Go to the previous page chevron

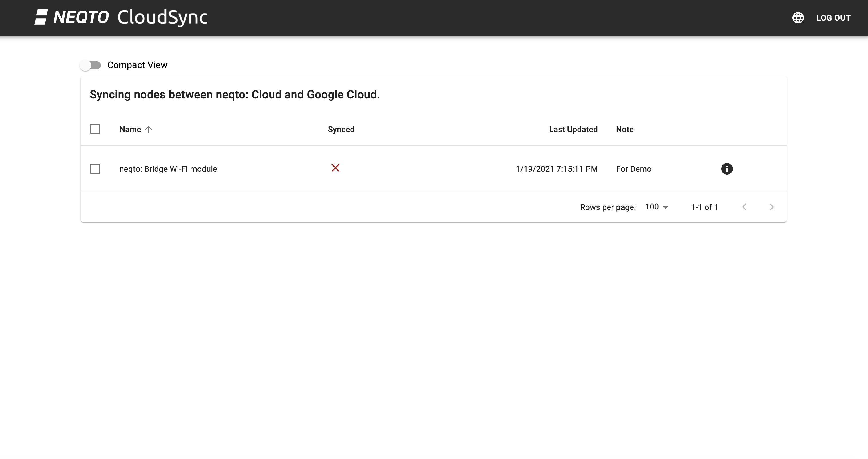click(744, 207)
